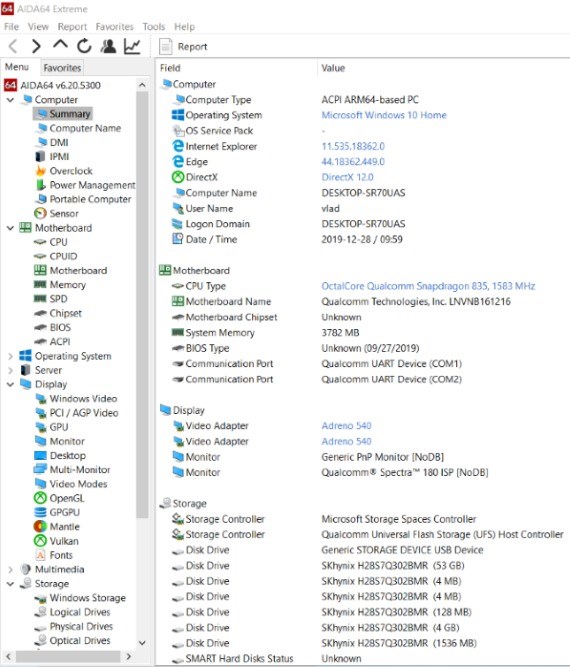
Task: Collapse the Display tree node
Action: pos(11,385)
